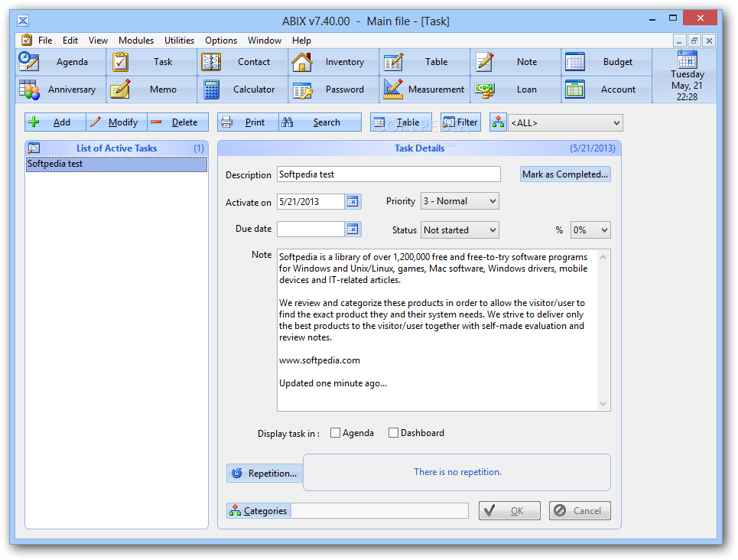Open the Calculator module
The image size is (738, 560).
242,89
